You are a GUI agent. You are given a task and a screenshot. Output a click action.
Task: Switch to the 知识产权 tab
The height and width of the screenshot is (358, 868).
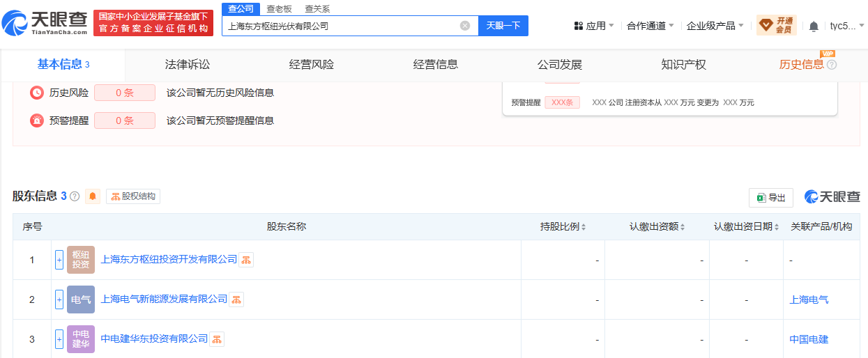point(683,65)
